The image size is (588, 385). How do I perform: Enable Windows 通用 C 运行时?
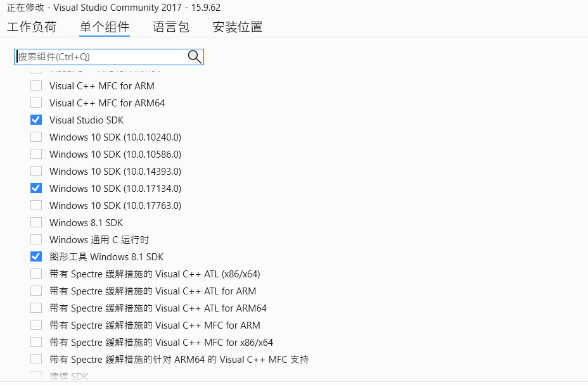[36, 239]
